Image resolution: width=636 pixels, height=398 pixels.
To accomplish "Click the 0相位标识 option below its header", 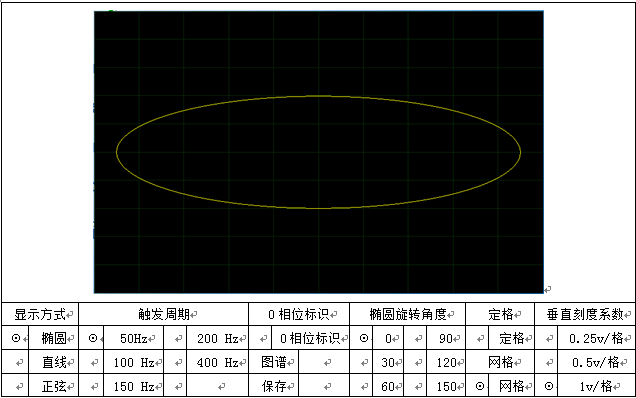I will click(x=310, y=338).
